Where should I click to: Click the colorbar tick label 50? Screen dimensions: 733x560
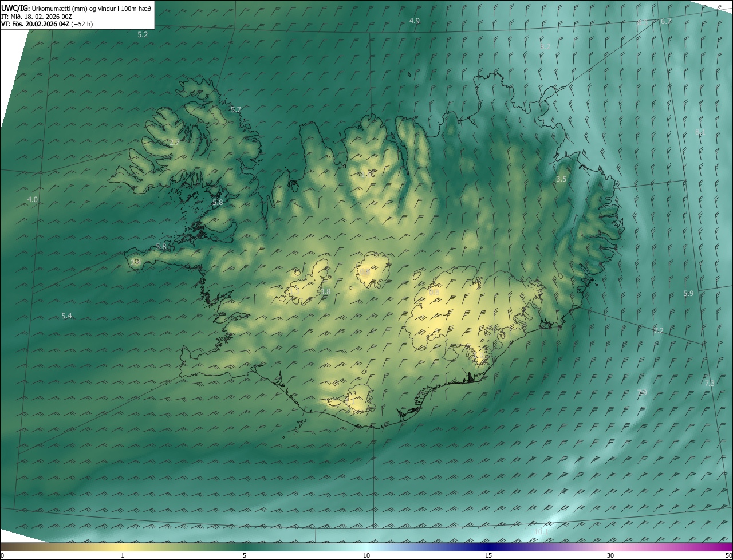728,555
